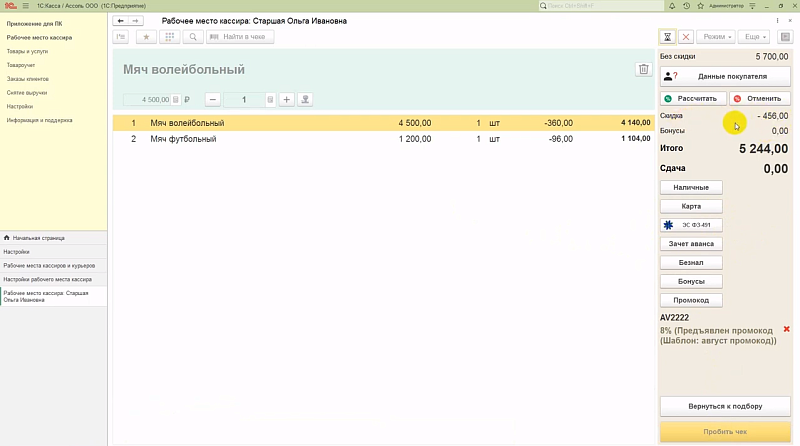
Task: Click the weigh item icon beside plus
Action: (x=305, y=99)
